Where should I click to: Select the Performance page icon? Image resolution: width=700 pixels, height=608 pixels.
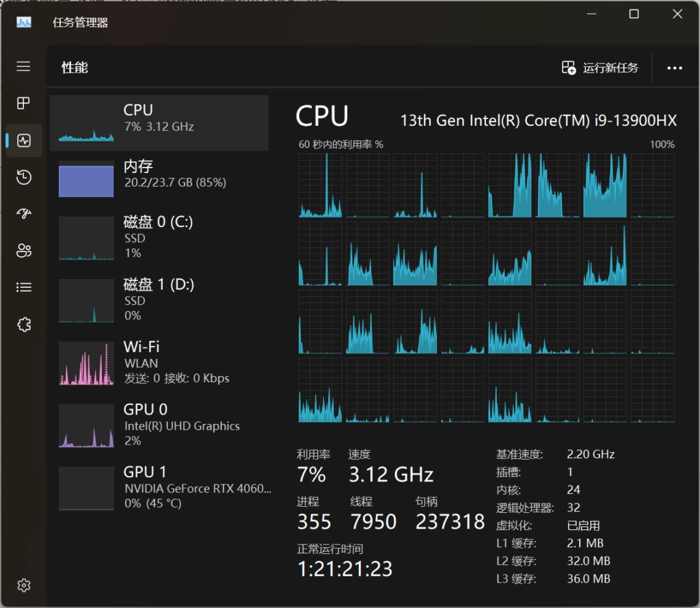(24, 141)
